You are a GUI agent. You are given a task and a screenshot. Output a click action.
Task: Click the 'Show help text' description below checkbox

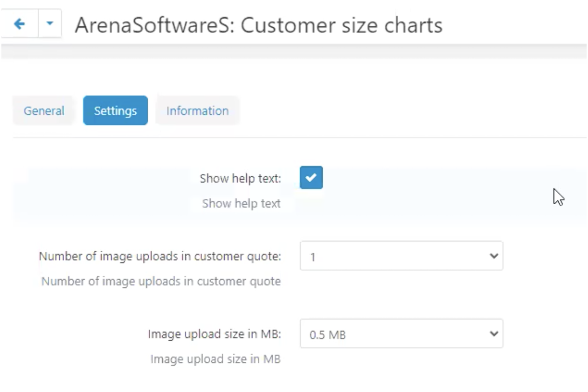point(241,203)
